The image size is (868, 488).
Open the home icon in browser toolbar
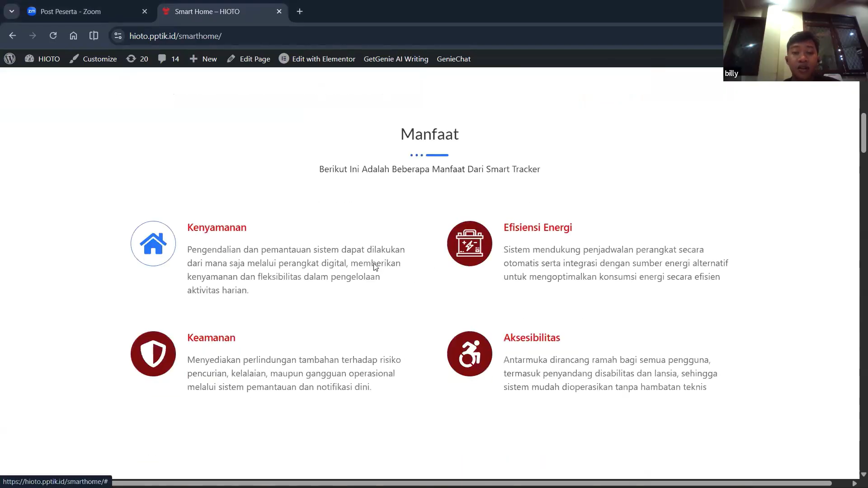click(x=73, y=36)
